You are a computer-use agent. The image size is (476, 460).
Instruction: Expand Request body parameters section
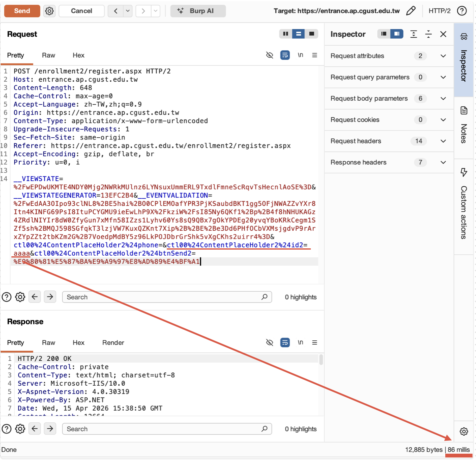coord(389,98)
